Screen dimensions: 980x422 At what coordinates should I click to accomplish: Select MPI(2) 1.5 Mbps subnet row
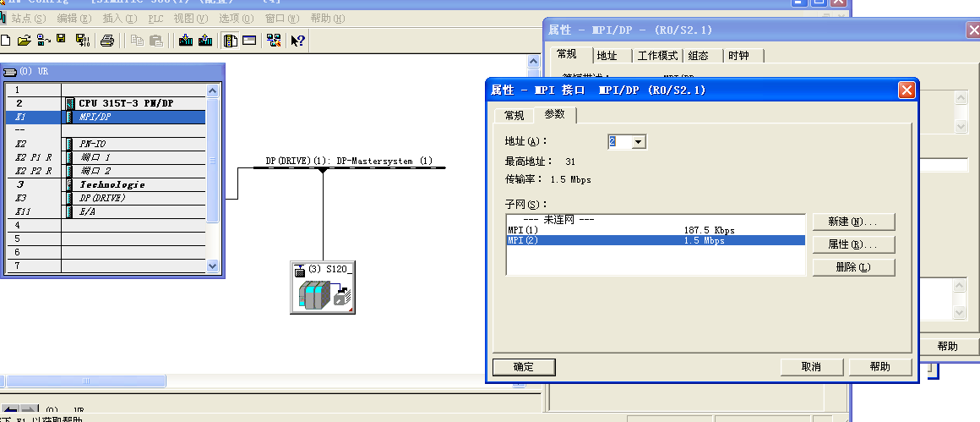tap(656, 240)
